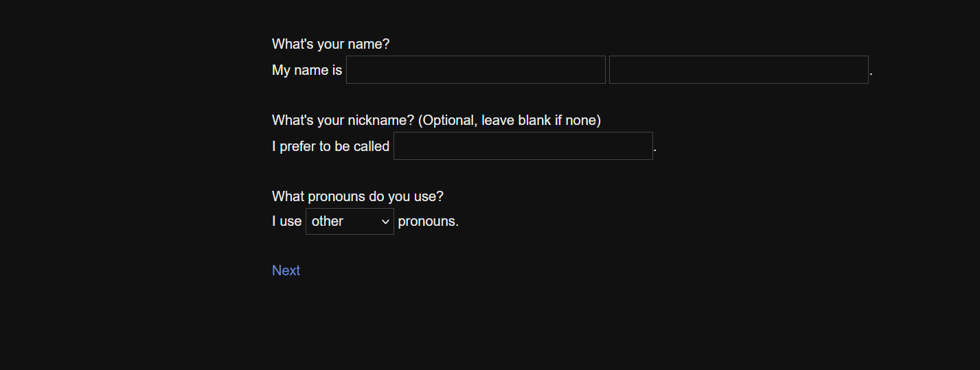Click the word "(Optional," in nickname question
980x370 pixels.
pyautogui.click(x=448, y=121)
